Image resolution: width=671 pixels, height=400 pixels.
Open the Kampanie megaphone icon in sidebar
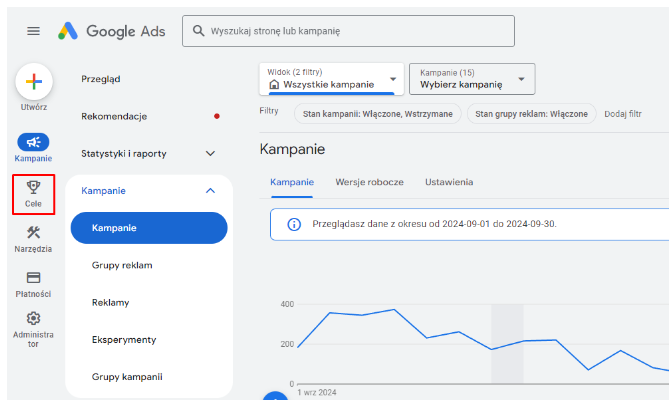click(33, 143)
